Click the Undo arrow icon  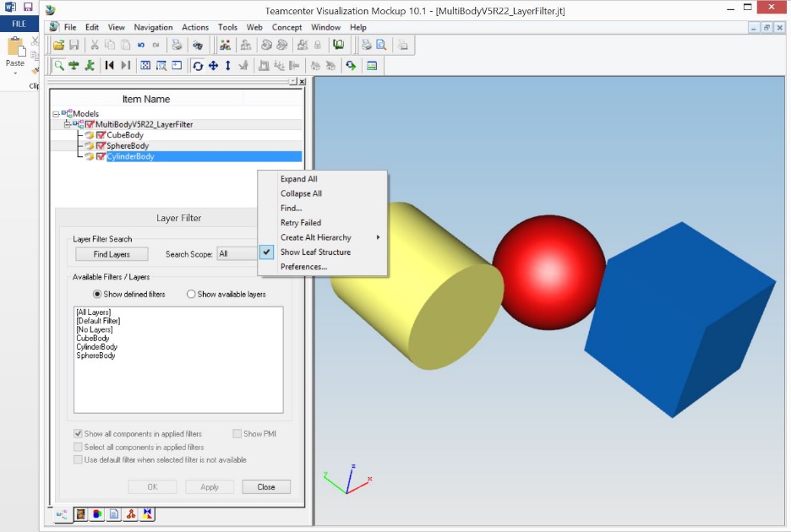(141, 46)
